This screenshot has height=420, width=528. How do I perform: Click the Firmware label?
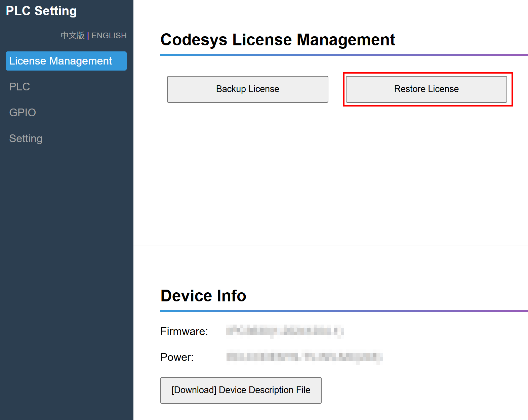point(184,331)
